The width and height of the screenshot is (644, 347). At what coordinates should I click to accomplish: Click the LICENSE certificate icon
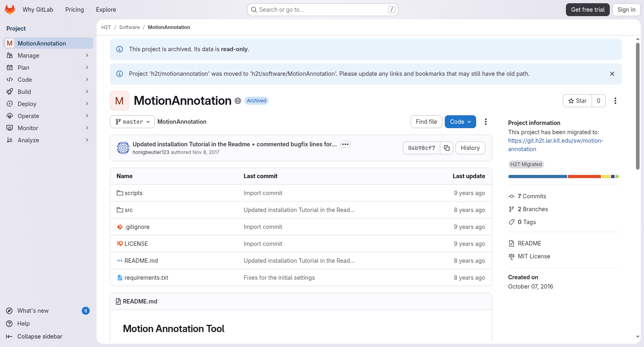120,244
